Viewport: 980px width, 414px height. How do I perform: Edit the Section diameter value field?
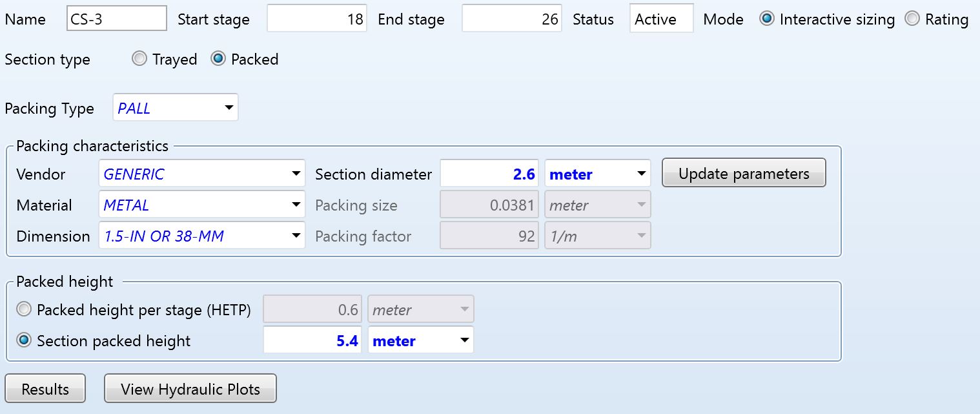coord(490,174)
